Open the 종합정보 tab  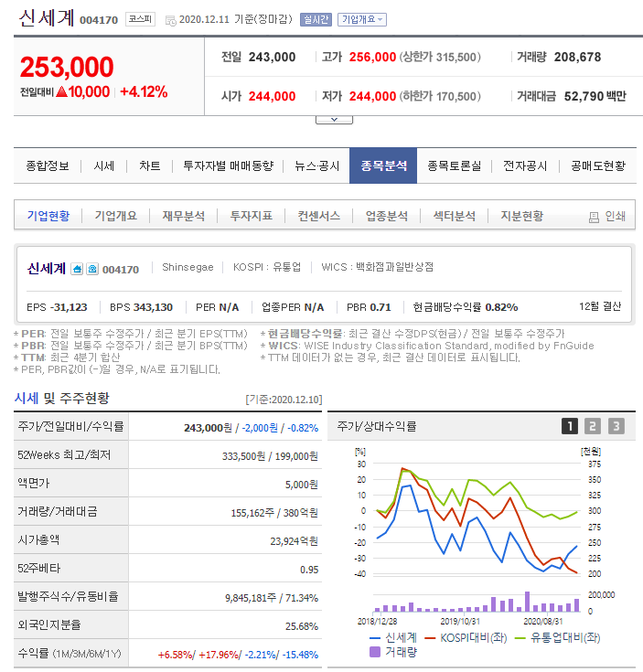(48, 165)
